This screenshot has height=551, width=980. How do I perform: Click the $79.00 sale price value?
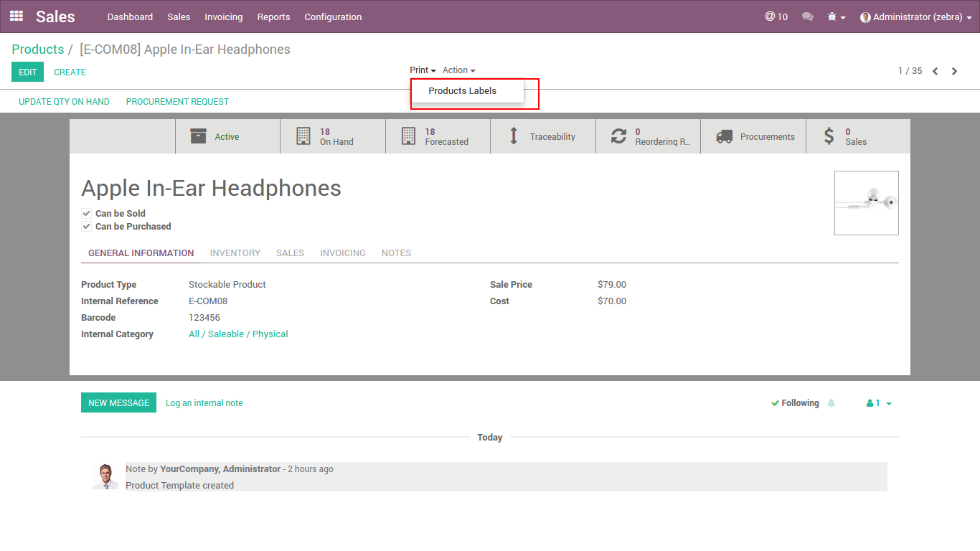click(612, 285)
